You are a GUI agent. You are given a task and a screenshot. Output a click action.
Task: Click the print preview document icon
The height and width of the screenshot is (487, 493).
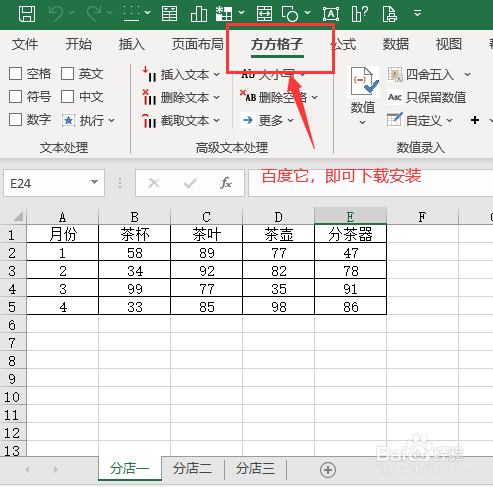click(389, 14)
